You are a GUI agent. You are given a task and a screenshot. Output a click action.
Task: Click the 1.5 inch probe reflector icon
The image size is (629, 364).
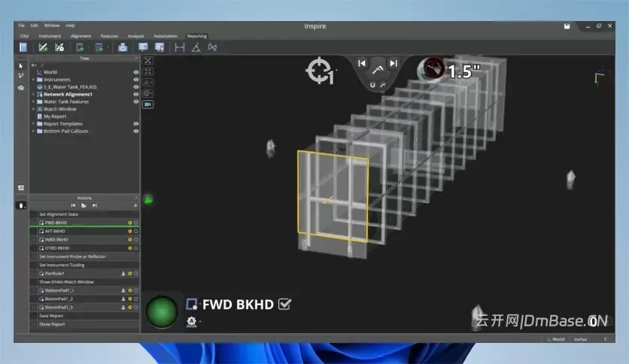click(433, 68)
